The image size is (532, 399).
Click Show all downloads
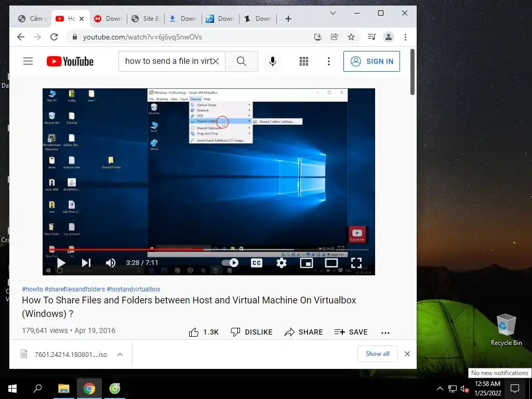pyautogui.click(x=377, y=354)
